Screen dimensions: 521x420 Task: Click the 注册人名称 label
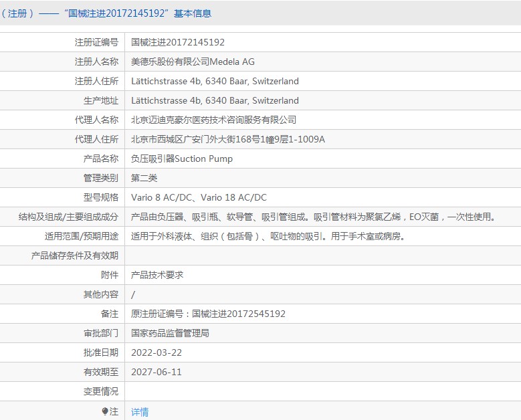pos(97,62)
